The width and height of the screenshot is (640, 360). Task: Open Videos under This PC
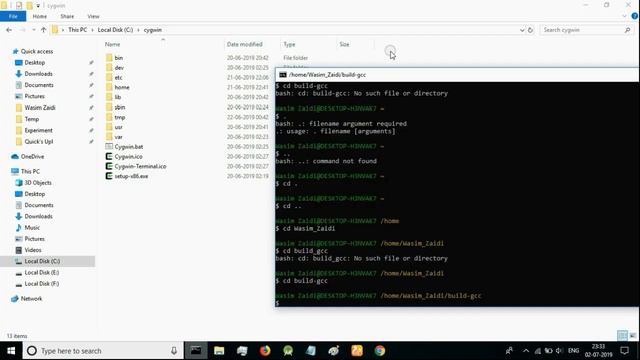[x=33, y=250]
